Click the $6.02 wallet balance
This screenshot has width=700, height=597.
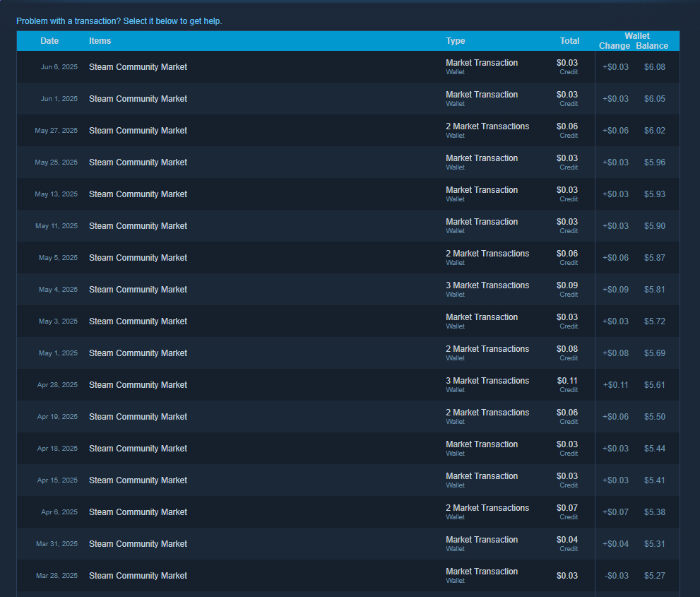(x=655, y=131)
